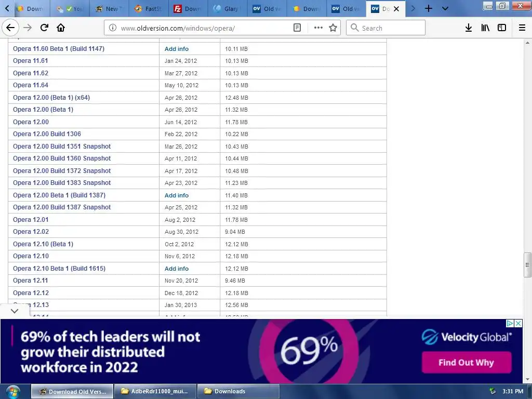This screenshot has height=399, width=532.
Task: Open the Opera 11.62 download link
Action: [x=31, y=73]
